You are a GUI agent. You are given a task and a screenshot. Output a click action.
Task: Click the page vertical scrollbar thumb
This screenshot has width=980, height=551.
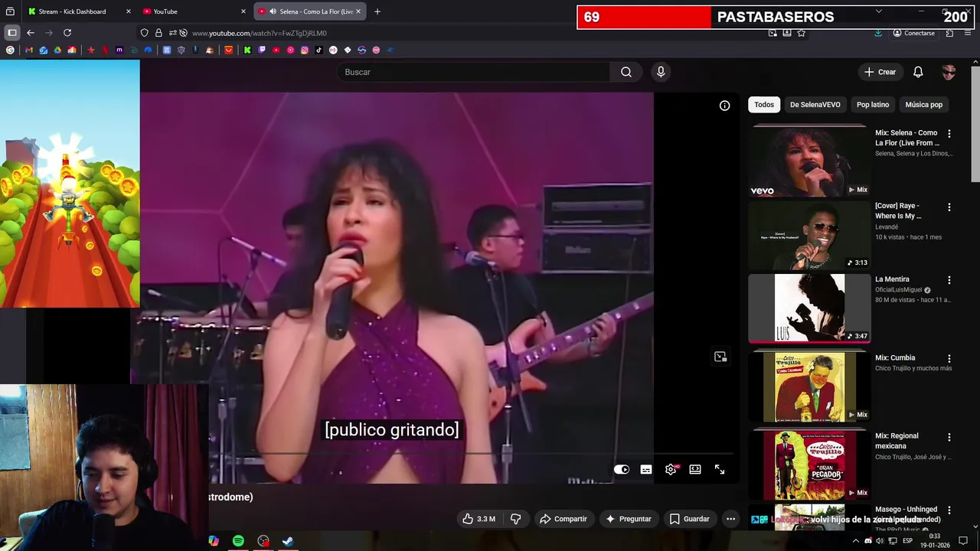point(975,125)
